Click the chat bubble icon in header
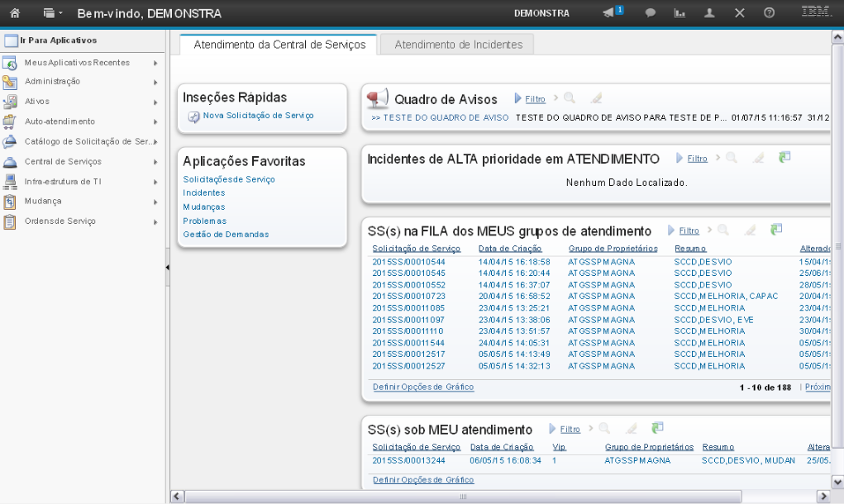 (651, 13)
